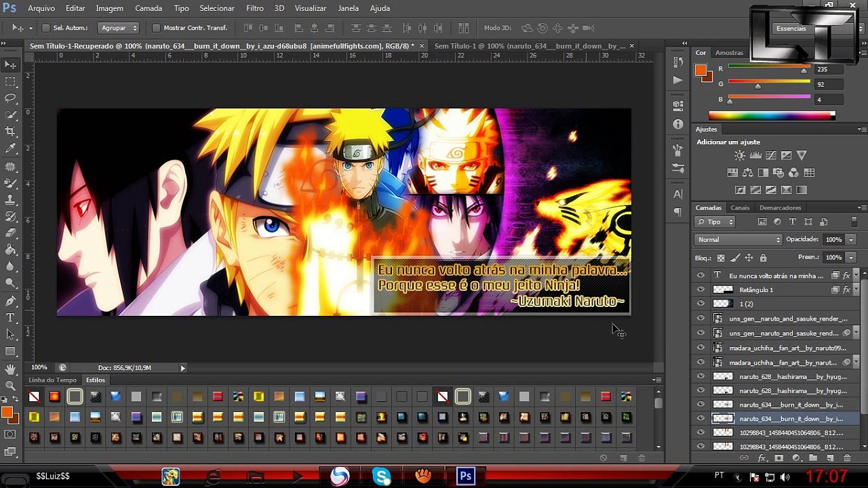Open the Normal blend mode dropdown
This screenshot has width=868, height=488.
tap(738, 239)
